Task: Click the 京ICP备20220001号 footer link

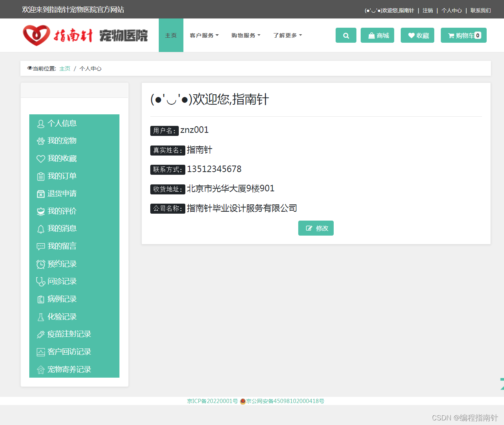Action: click(x=212, y=401)
